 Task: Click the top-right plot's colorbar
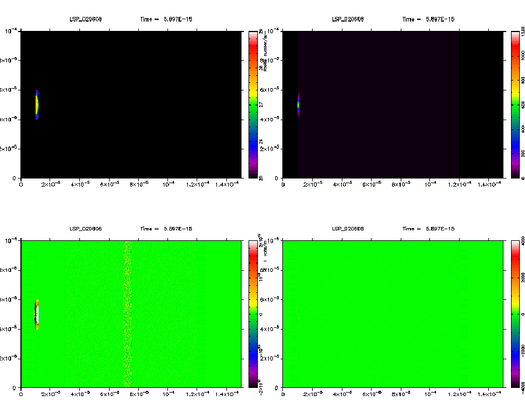pyautogui.click(x=515, y=104)
